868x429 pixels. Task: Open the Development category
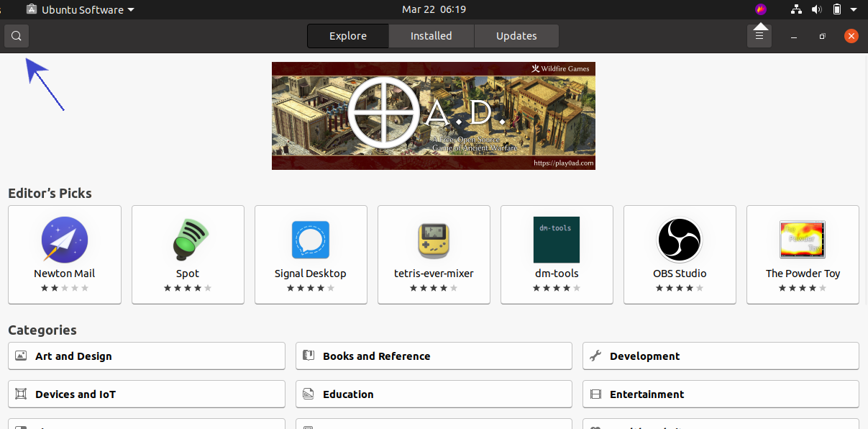[x=721, y=356]
